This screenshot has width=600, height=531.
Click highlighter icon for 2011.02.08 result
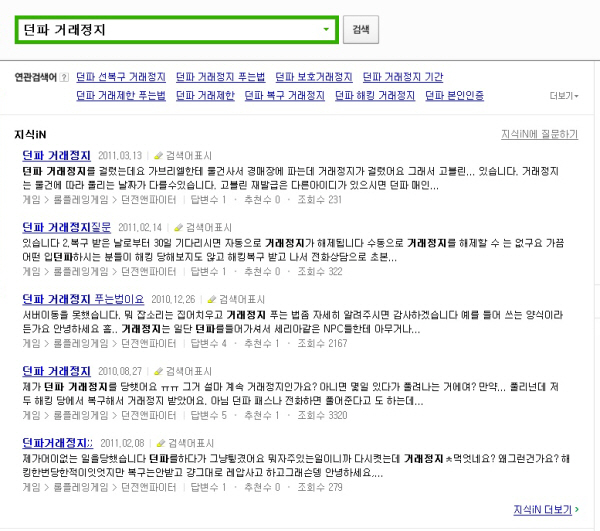[x=161, y=443]
